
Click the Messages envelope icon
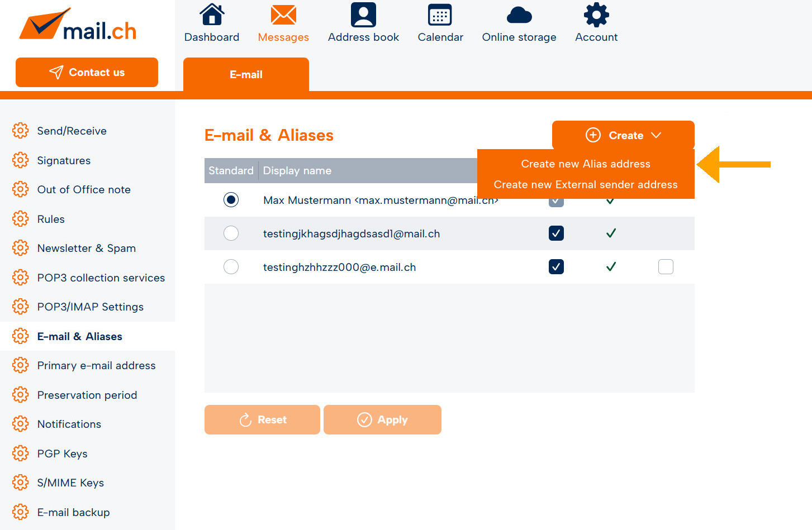283,15
